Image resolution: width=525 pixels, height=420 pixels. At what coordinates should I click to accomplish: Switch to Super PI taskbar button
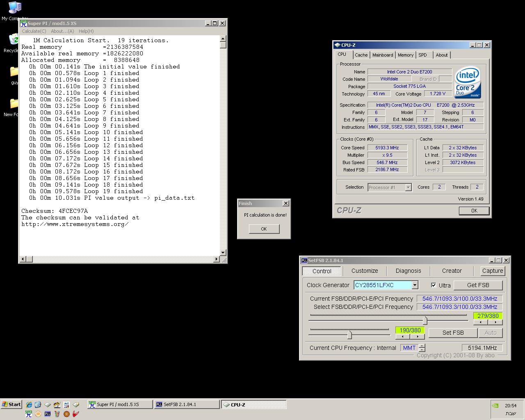(119, 404)
